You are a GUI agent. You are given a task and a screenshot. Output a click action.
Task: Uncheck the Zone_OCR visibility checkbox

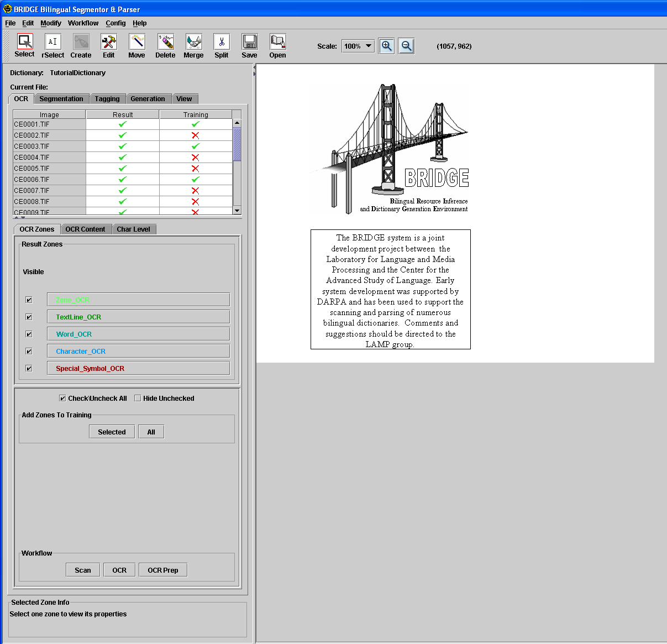(29, 300)
